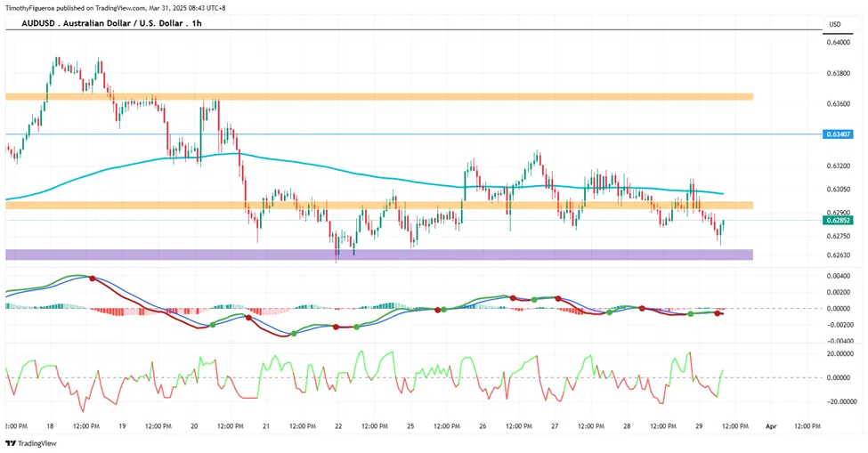The height and width of the screenshot is (453, 868).
Task: Click the 25 date label on time axis
Action: click(x=410, y=426)
